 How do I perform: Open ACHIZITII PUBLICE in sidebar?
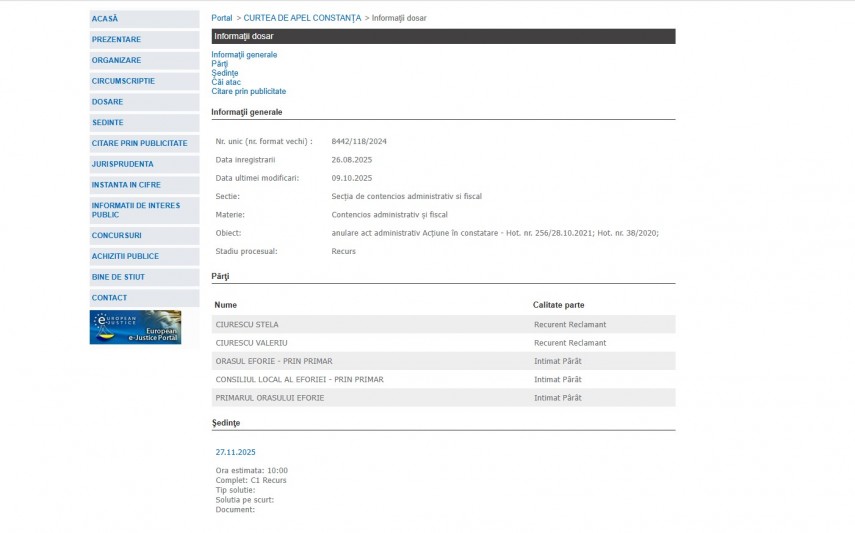coord(125,257)
